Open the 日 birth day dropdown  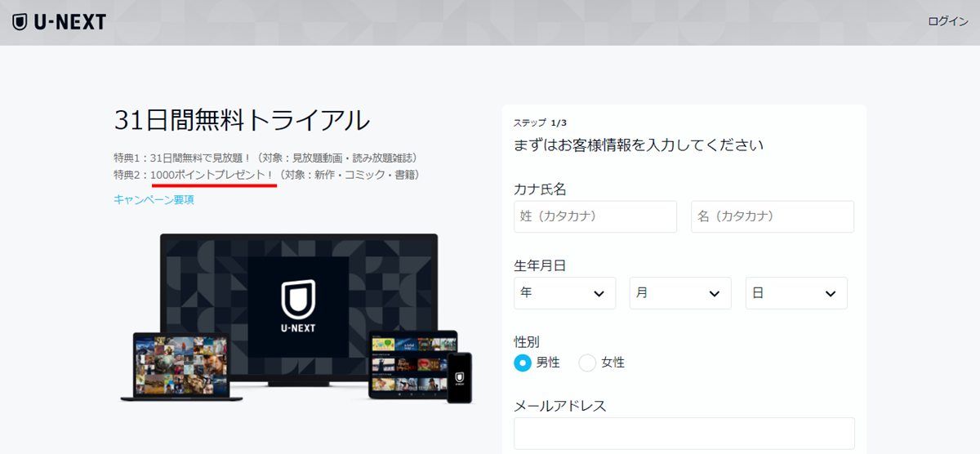pos(796,293)
